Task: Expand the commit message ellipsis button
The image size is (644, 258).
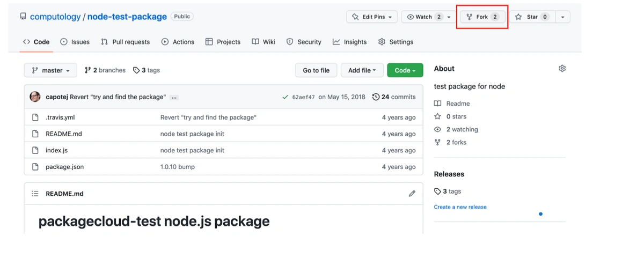Action: [x=174, y=97]
